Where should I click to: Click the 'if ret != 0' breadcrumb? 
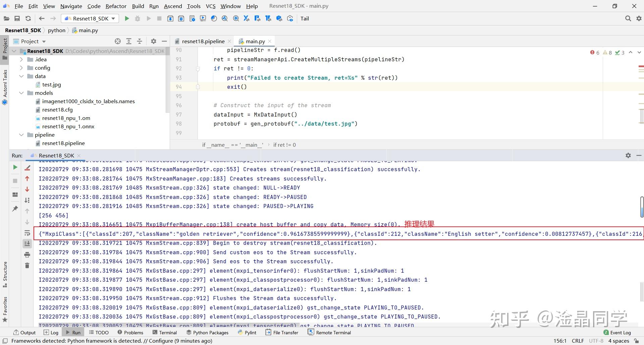(284, 145)
